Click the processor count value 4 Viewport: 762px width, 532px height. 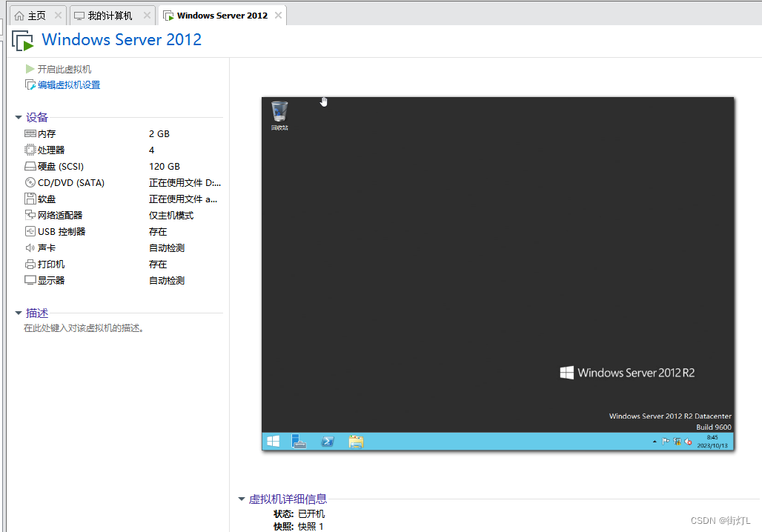[152, 150]
